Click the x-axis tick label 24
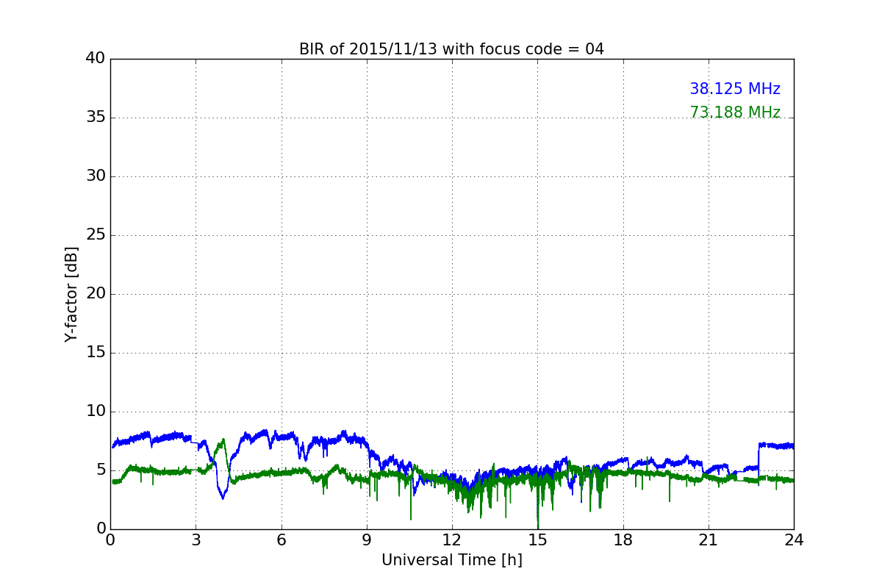Screen dimensions: 882x588 [x=794, y=540]
